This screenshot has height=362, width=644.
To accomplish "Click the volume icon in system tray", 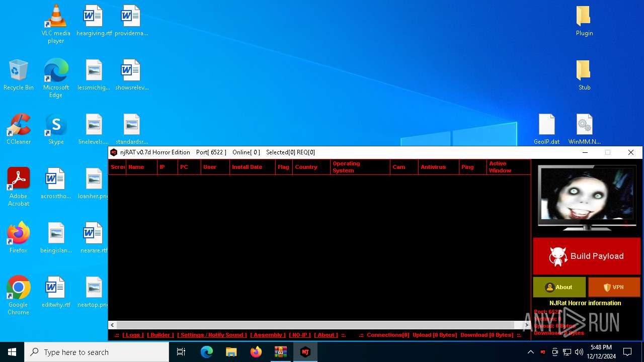I will coord(579,352).
